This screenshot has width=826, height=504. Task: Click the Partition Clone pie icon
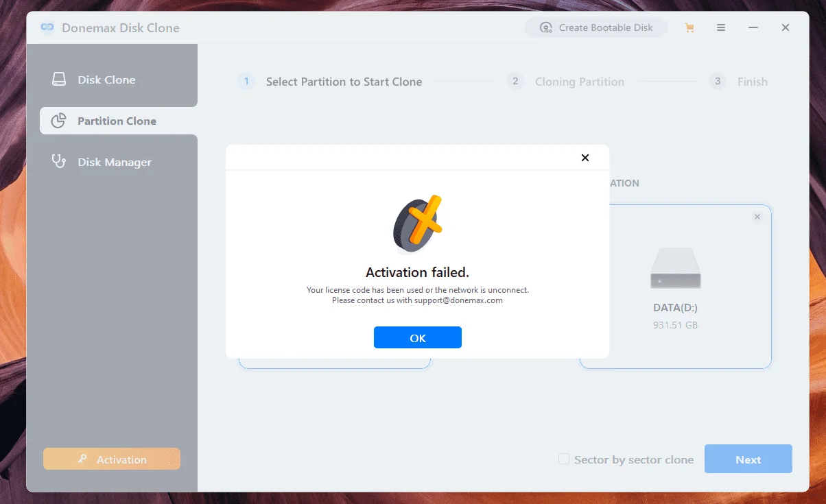[x=59, y=121]
